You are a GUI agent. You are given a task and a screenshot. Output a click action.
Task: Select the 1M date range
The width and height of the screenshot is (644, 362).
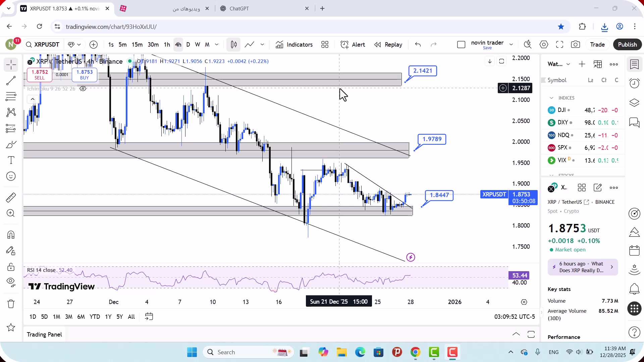56,317
